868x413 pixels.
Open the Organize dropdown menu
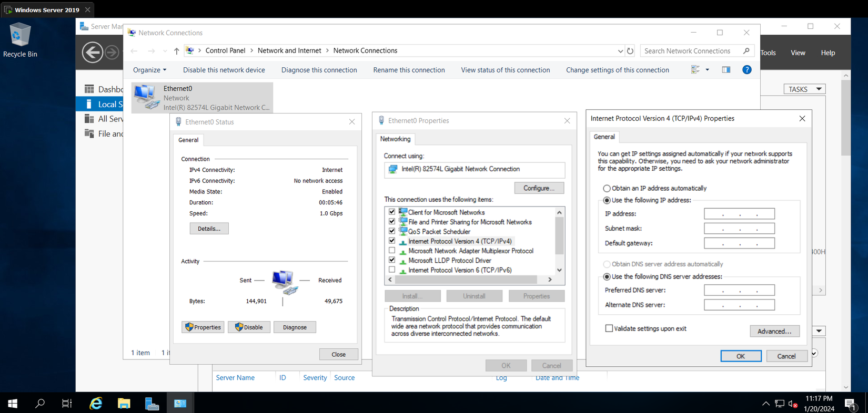click(149, 70)
